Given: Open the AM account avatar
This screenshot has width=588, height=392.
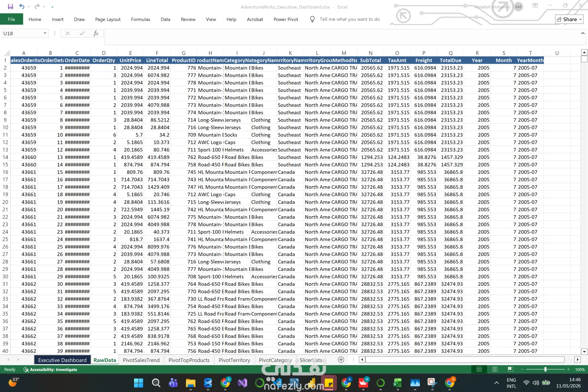Looking at the screenshot, I should click(x=518, y=7).
